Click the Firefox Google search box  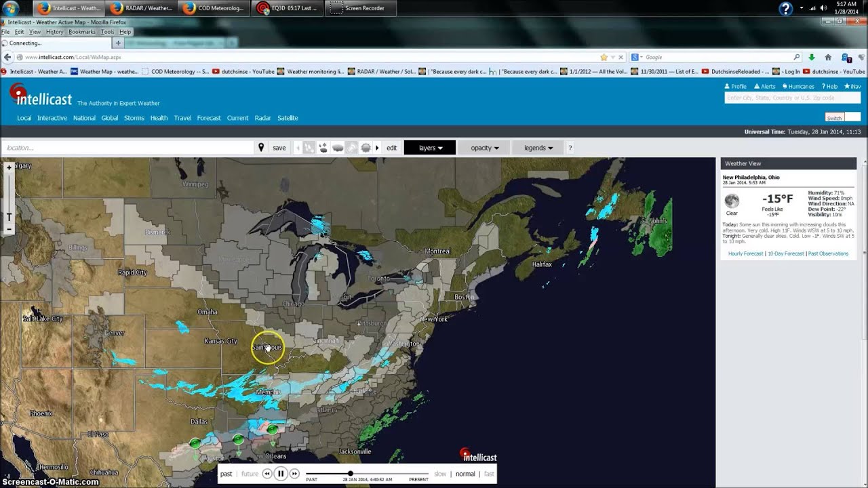click(x=717, y=58)
